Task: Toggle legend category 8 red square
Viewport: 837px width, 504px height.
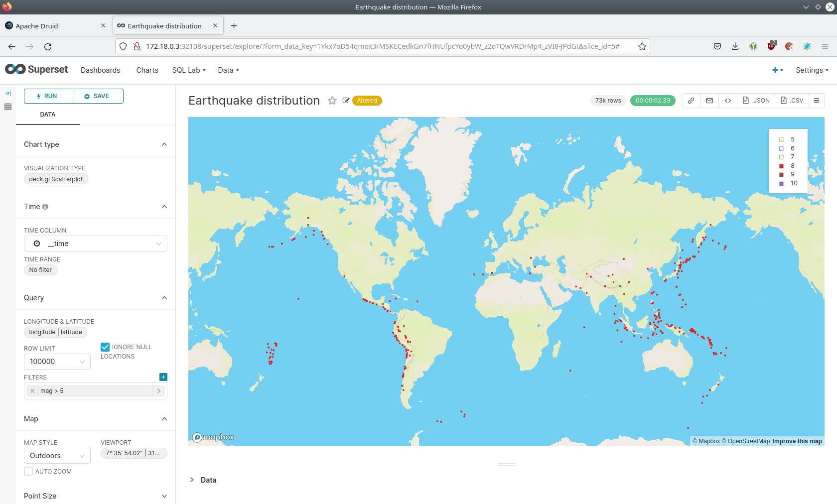Action: [781, 166]
